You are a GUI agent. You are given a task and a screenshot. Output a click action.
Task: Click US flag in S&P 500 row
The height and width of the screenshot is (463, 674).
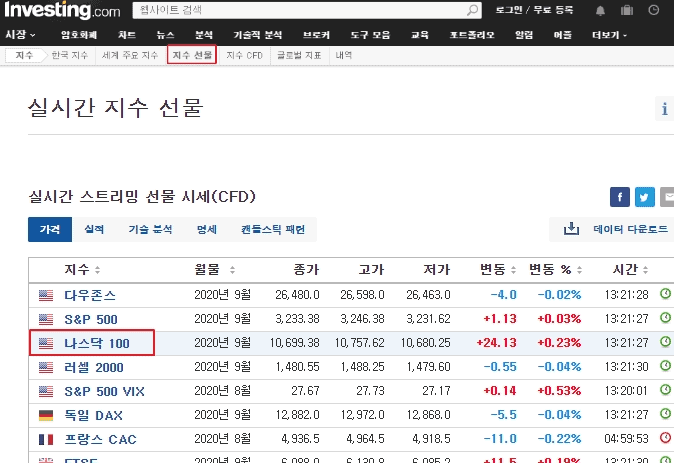46,319
